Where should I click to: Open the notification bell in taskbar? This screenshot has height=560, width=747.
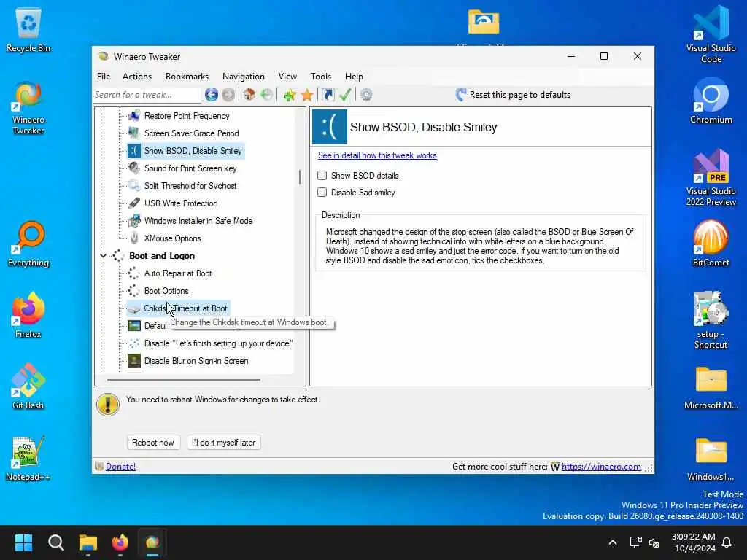pyautogui.click(x=727, y=542)
